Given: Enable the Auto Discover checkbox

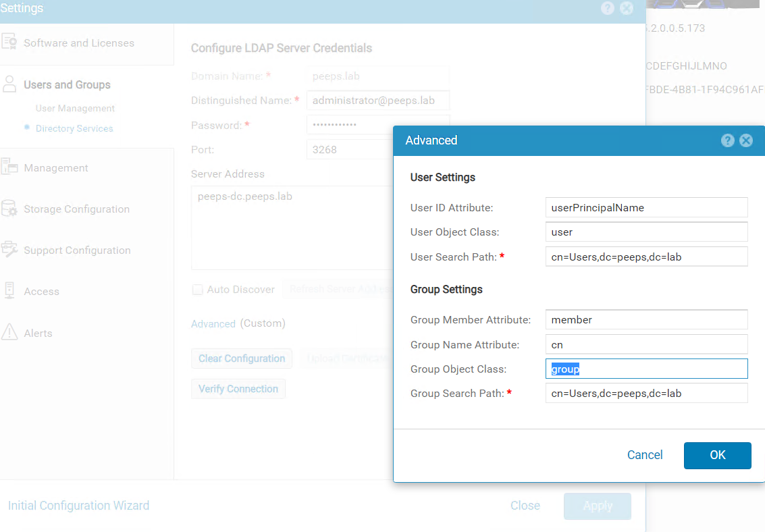Looking at the screenshot, I should point(197,289).
